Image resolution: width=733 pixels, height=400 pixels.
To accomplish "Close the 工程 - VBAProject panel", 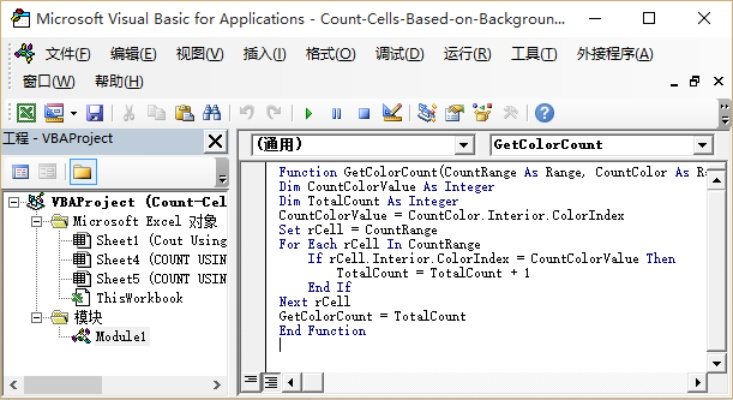I will [x=215, y=142].
